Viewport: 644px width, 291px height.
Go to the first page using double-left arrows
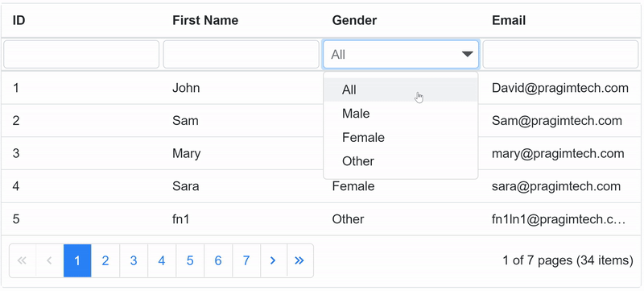point(23,260)
